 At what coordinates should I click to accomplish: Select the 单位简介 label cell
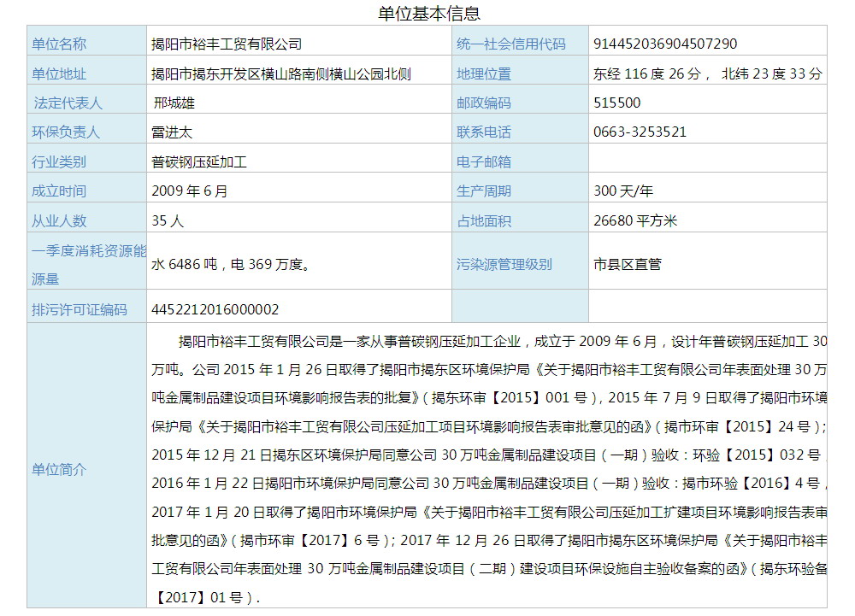click(86, 466)
